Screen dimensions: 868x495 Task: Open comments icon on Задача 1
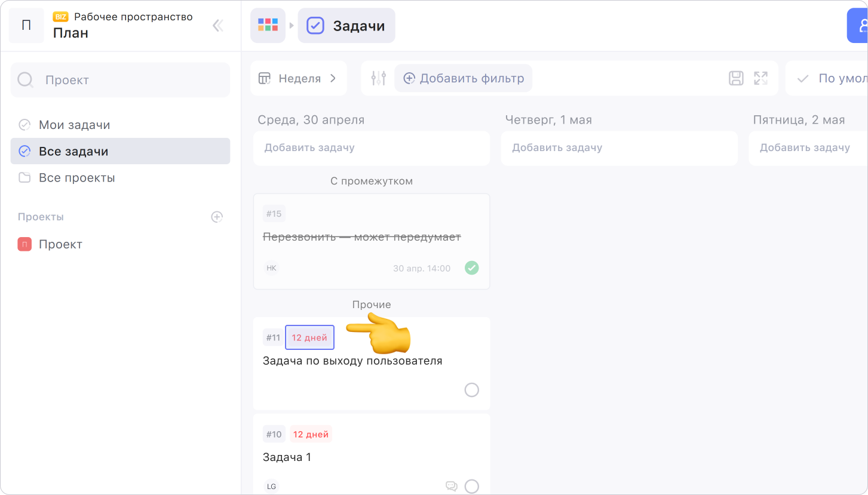[452, 486]
